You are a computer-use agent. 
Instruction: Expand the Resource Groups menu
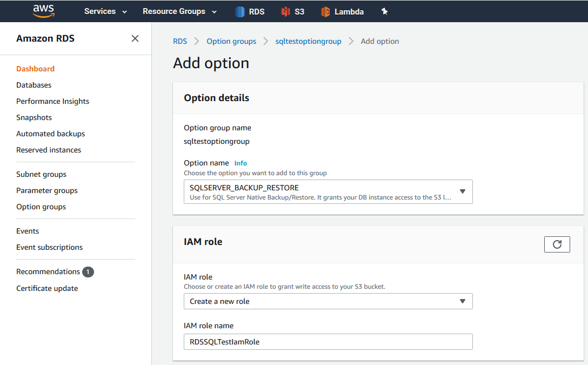click(x=179, y=11)
